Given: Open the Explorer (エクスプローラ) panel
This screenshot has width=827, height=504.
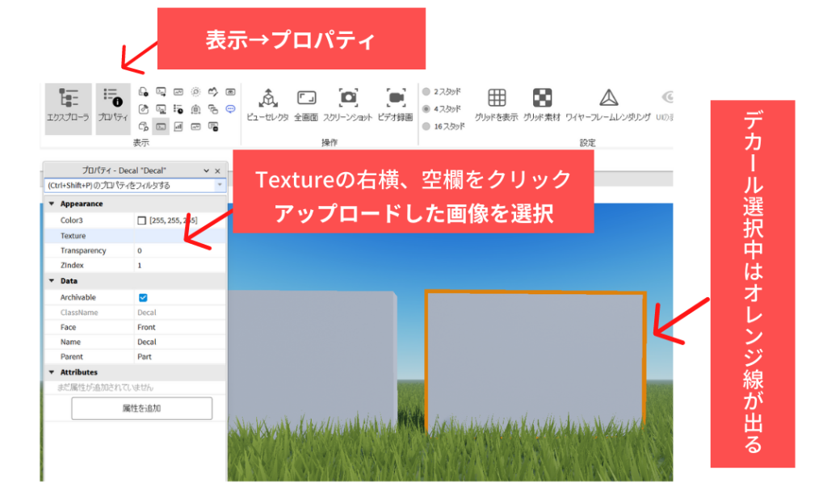Looking at the screenshot, I should point(67,104).
